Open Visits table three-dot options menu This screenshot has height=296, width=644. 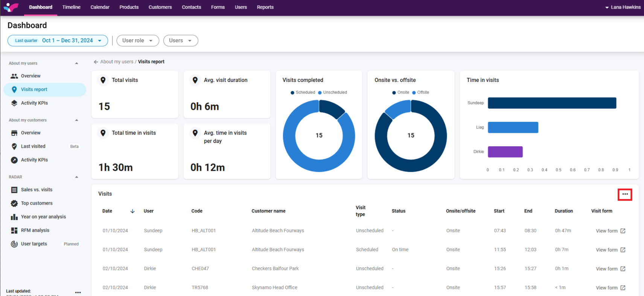click(625, 194)
